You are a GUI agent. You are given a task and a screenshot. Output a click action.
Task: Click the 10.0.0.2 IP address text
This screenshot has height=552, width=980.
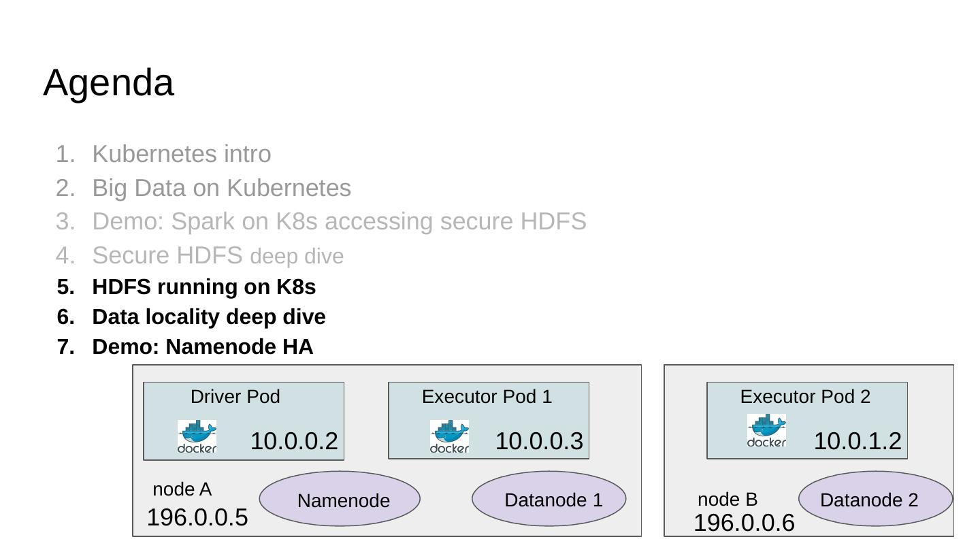coord(294,441)
